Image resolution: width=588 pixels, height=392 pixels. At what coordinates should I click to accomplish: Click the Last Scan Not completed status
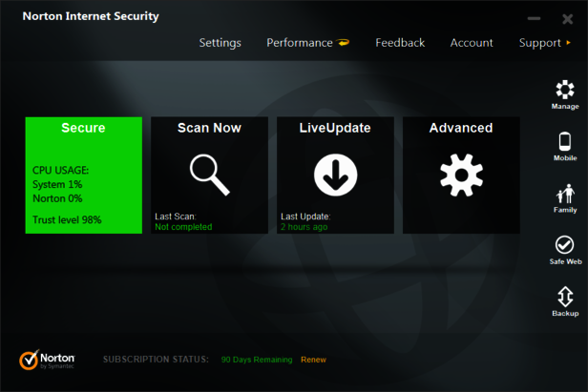click(x=183, y=227)
